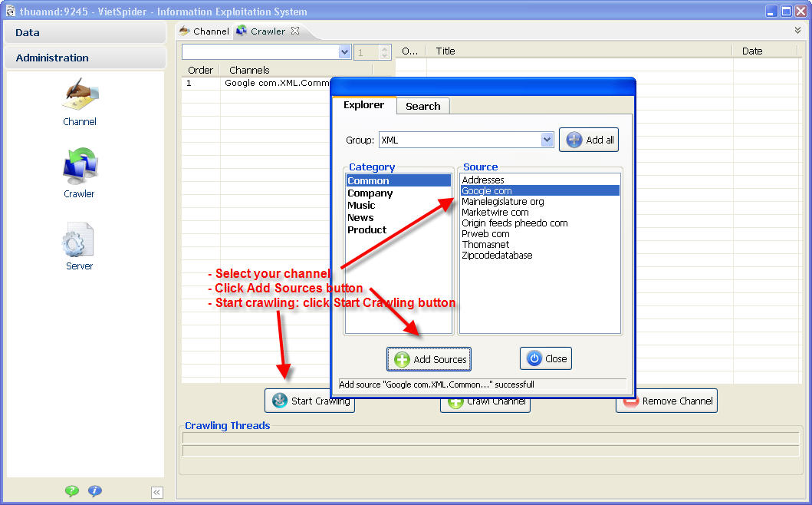
Task: Click the Add all button
Action: pos(589,140)
